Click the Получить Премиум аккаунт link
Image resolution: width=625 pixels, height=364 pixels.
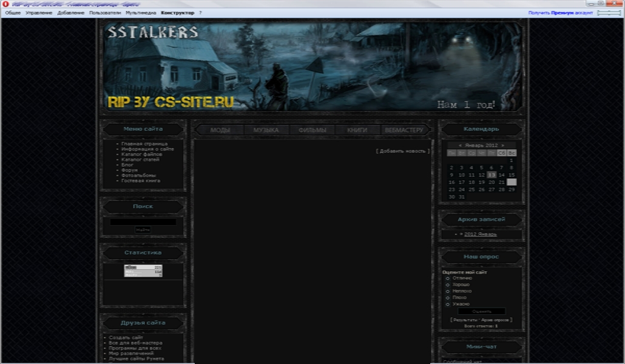561,13
